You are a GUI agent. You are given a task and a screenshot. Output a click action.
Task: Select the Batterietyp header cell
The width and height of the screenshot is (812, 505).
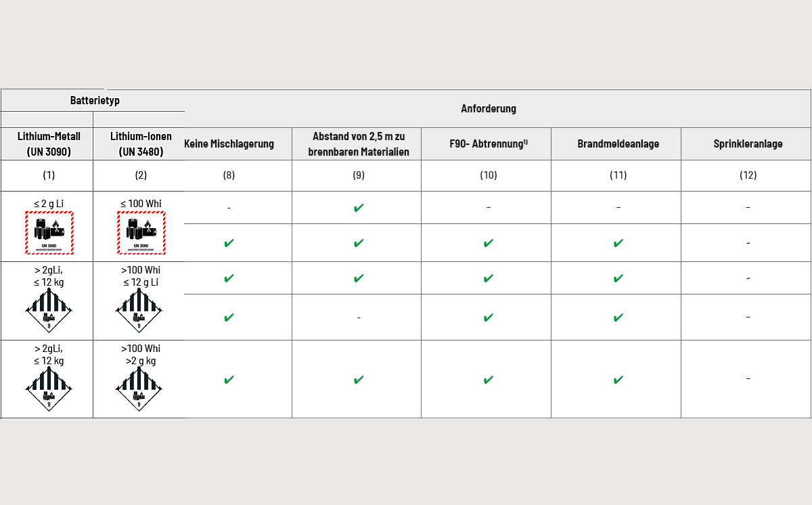click(95, 100)
